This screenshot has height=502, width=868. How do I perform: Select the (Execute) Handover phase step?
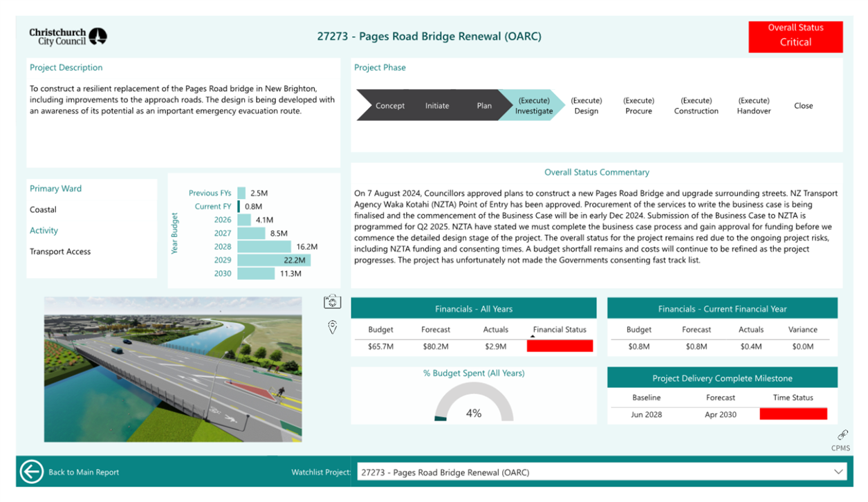coord(754,106)
